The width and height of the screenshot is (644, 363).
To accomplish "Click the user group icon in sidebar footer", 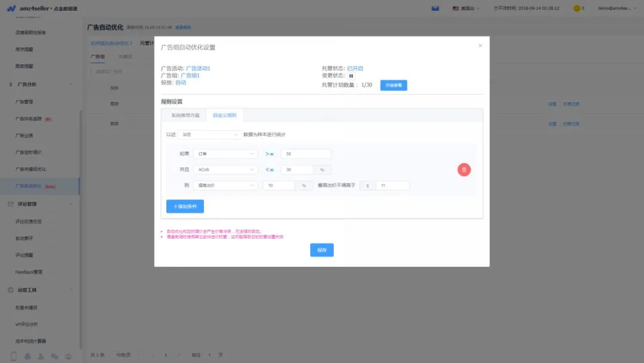I will point(69,356).
